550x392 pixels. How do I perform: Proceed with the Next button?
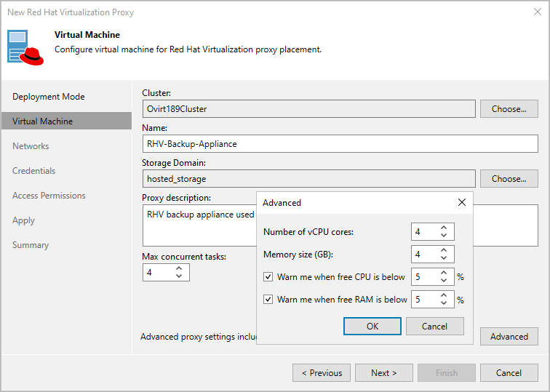(x=383, y=372)
